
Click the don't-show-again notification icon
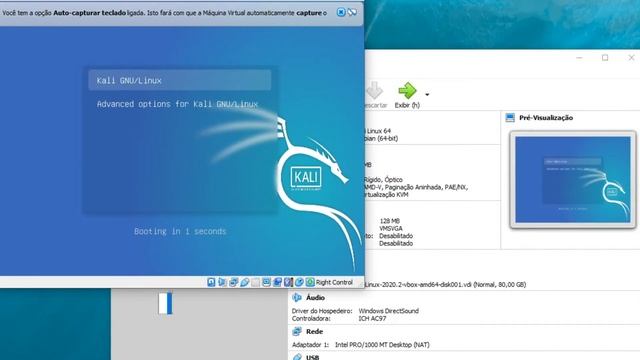(x=352, y=12)
